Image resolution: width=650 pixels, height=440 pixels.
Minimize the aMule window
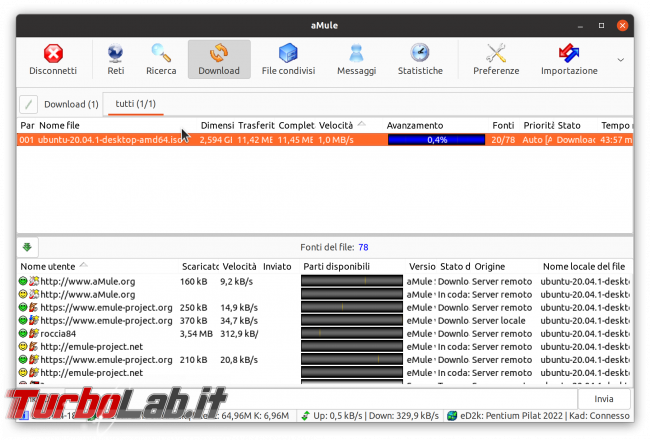(580, 26)
